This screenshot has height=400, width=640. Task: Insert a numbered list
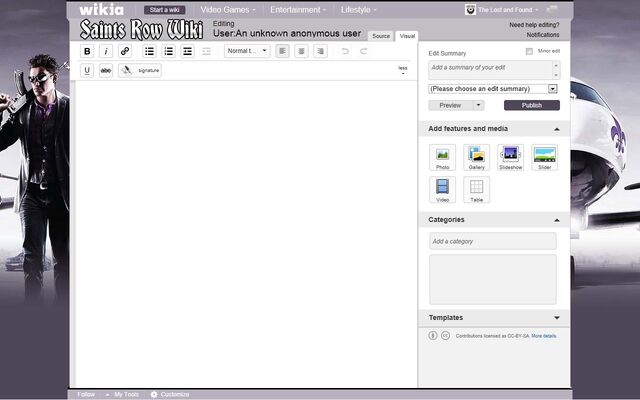(x=168, y=51)
